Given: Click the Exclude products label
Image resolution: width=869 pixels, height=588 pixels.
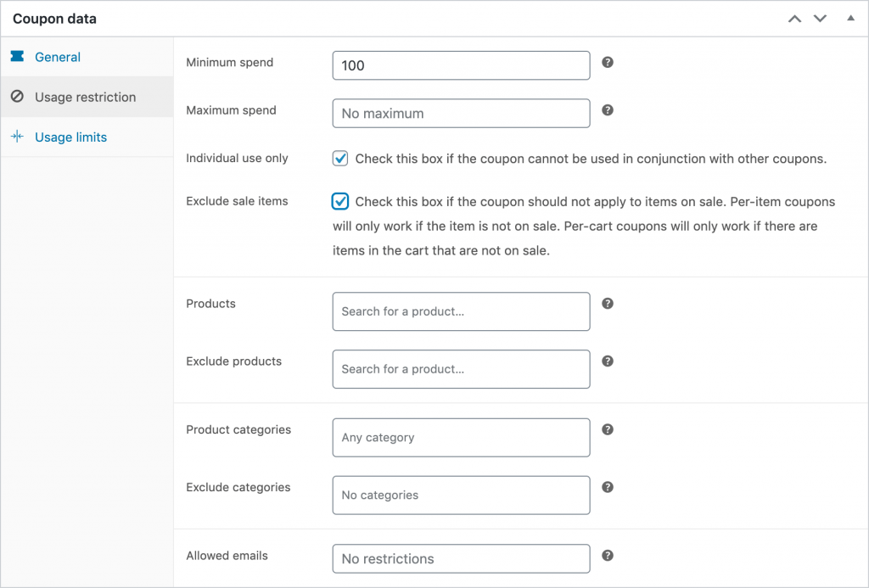Looking at the screenshot, I should click(x=234, y=361).
